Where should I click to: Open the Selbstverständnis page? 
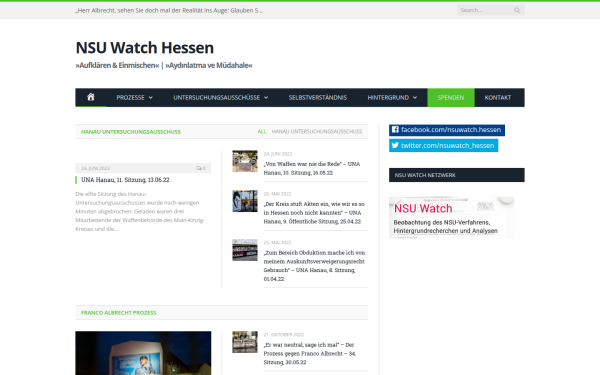pos(318,98)
